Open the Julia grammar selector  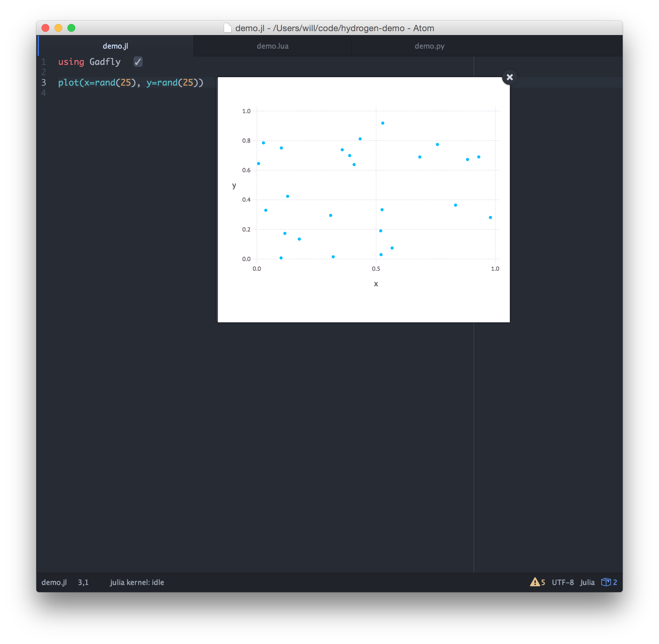pyautogui.click(x=587, y=582)
